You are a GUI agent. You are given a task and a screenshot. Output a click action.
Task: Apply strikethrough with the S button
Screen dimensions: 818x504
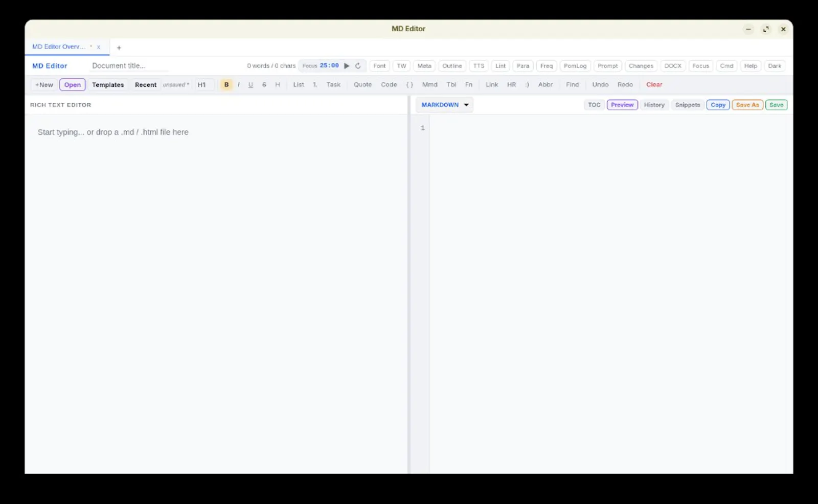click(264, 85)
